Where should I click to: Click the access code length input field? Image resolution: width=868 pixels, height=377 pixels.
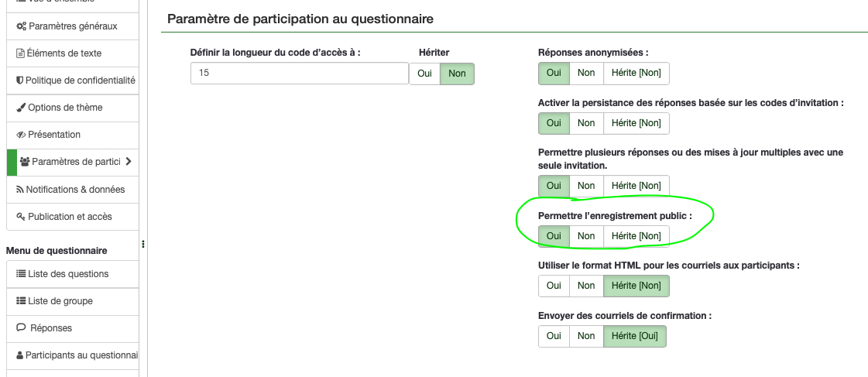click(x=299, y=74)
